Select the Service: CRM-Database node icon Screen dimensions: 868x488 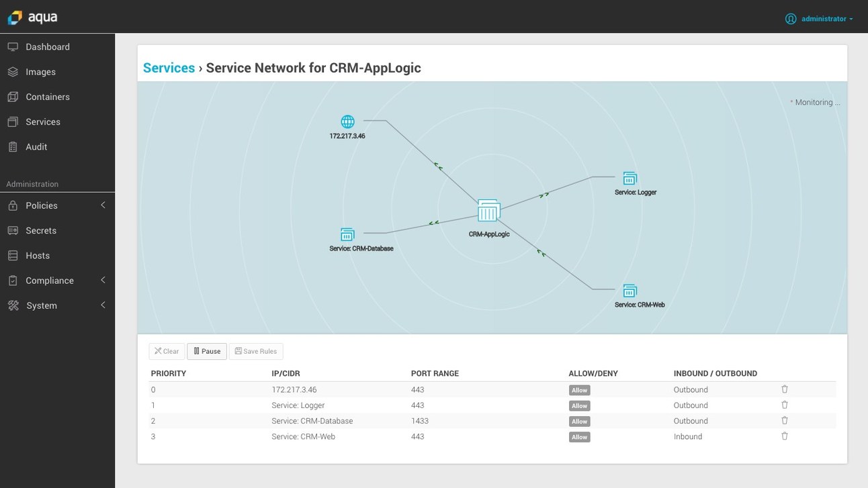[347, 234]
